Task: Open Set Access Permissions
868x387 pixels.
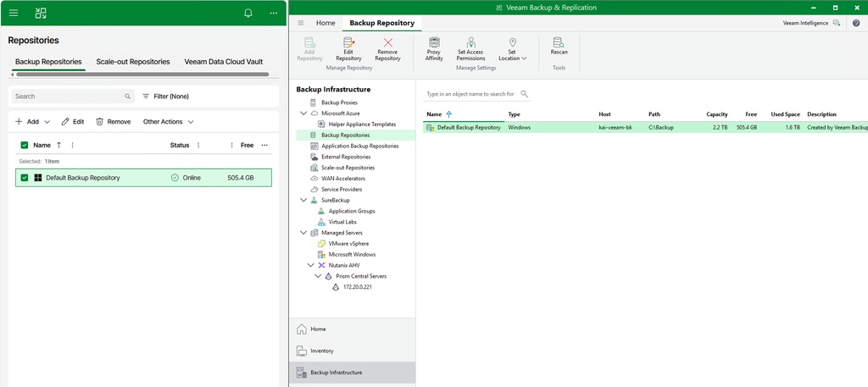Action: coord(471,48)
